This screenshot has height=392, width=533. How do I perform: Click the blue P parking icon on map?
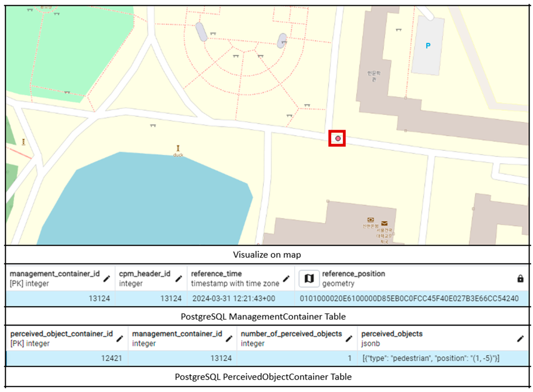(x=428, y=46)
